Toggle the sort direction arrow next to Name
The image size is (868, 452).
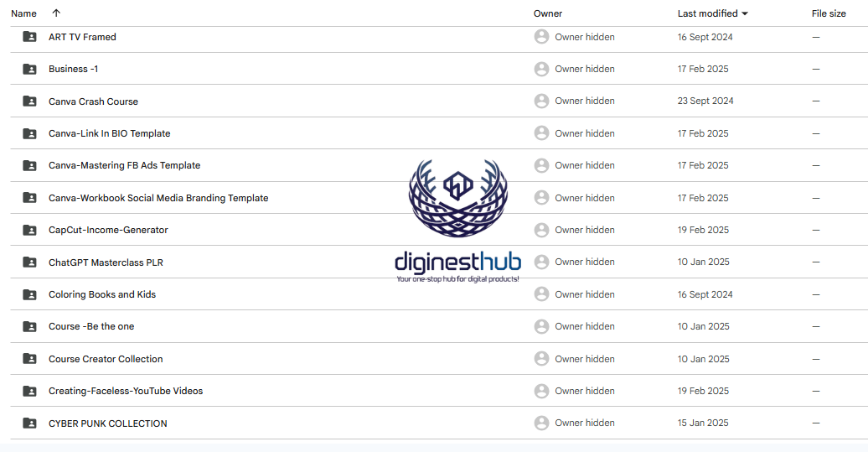coord(56,13)
